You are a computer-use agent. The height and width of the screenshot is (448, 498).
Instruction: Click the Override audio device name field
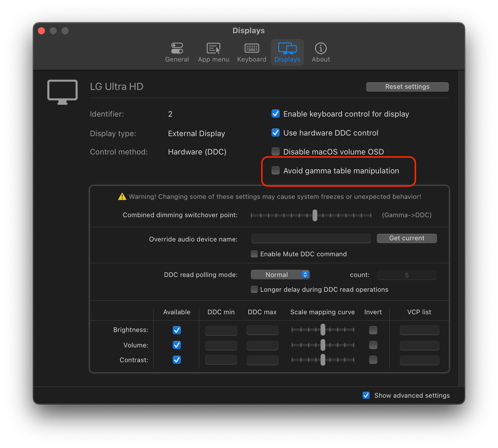311,238
